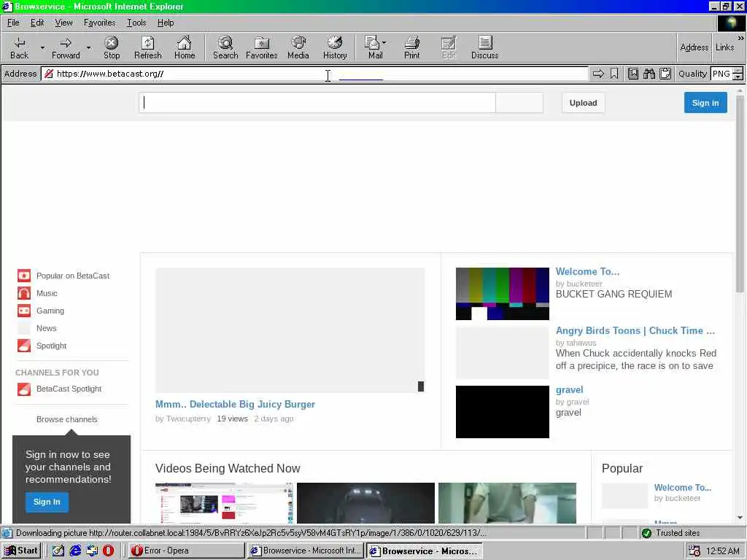The height and width of the screenshot is (560, 747).
Task: Click the blue Sign in button at top
Action: point(705,103)
